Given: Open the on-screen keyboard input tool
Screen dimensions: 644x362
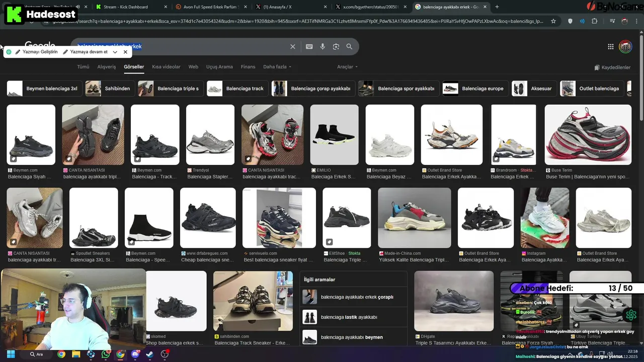Looking at the screenshot, I should tap(309, 46).
